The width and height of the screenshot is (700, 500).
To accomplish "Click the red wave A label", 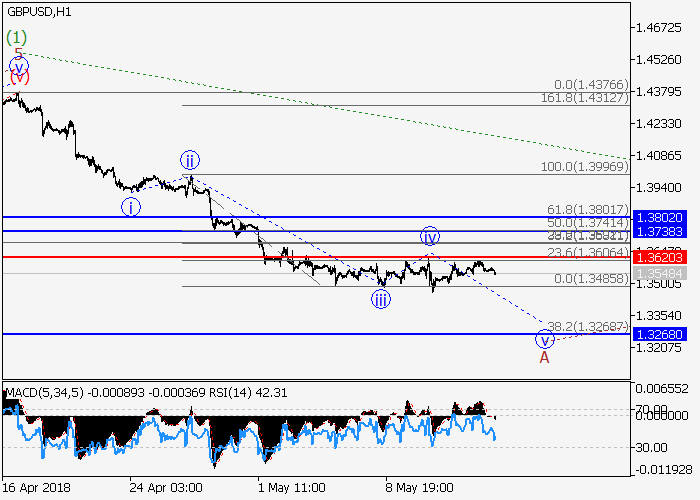I will point(545,355).
